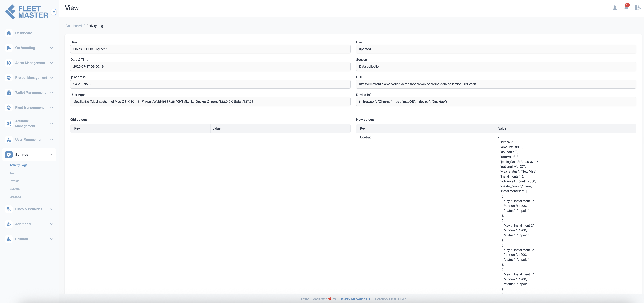Click the Salaries sidebar icon

point(9,239)
